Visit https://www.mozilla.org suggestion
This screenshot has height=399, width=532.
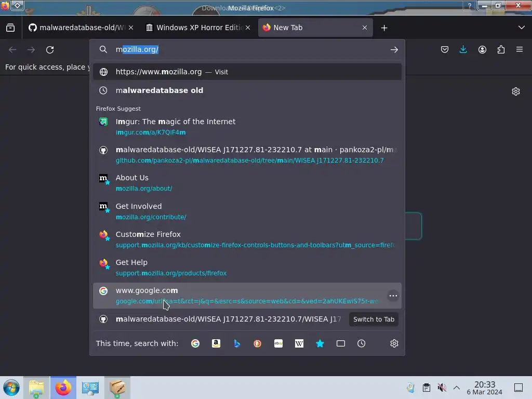coord(247,72)
